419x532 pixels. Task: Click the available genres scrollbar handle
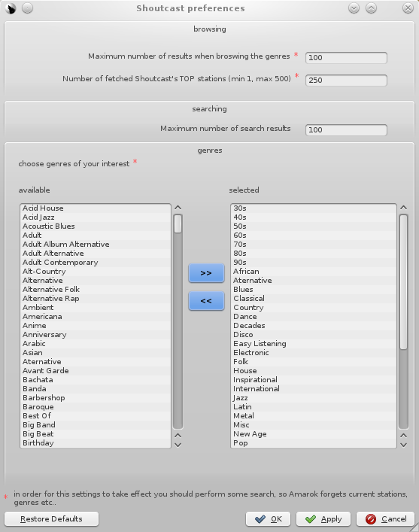(178, 223)
